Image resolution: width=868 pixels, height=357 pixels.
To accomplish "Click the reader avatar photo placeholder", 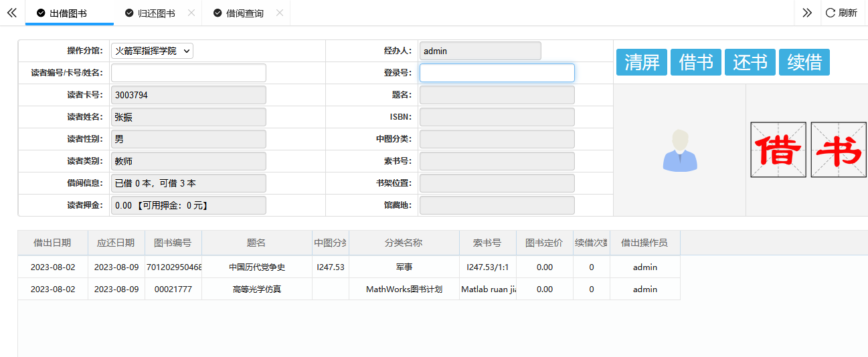I will [x=679, y=150].
